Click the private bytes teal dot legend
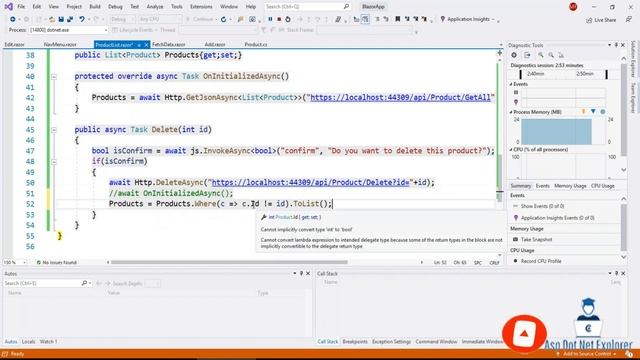Viewport: 640px width, 360px height. [603, 111]
